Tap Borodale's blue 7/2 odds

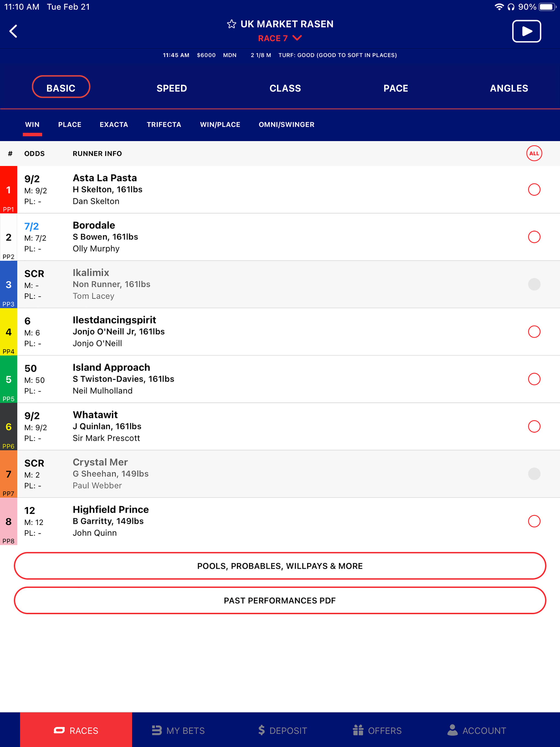coord(31,226)
